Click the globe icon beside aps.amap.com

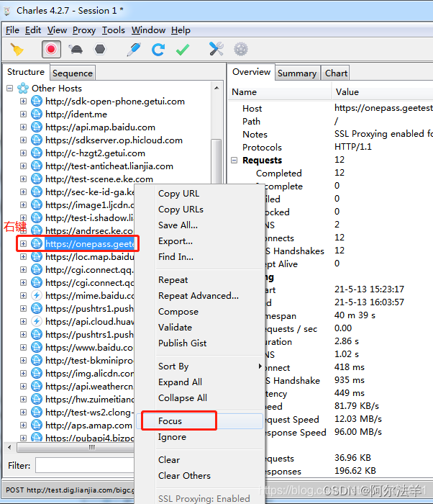(37, 425)
